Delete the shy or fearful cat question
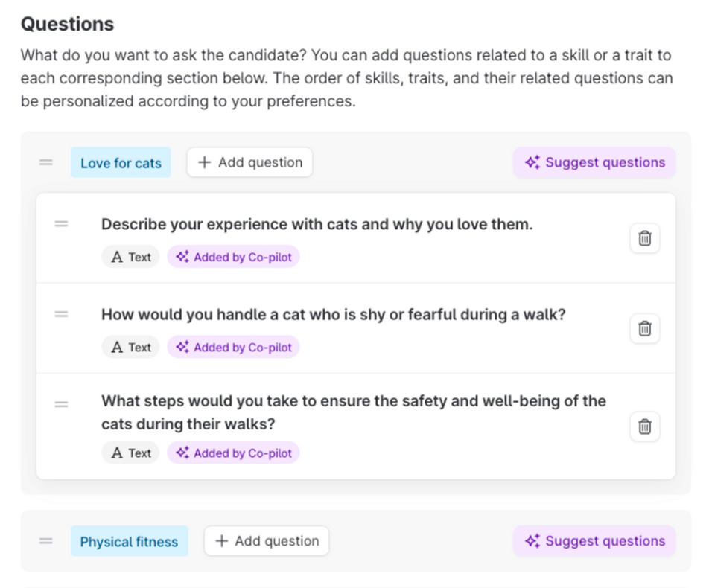This screenshot has width=709, height=588. pyautogui.click(x=644, y=328)
